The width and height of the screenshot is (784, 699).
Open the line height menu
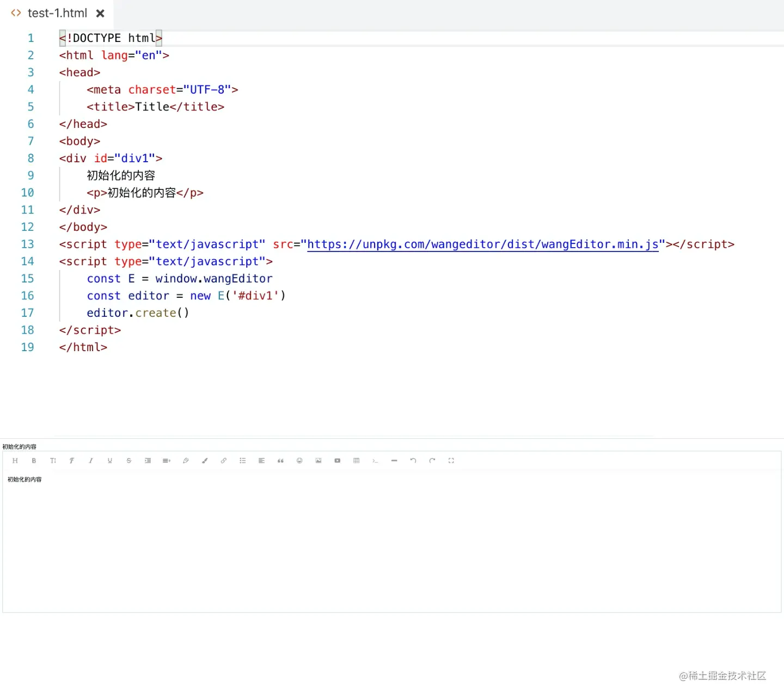[x=167, y=461]
